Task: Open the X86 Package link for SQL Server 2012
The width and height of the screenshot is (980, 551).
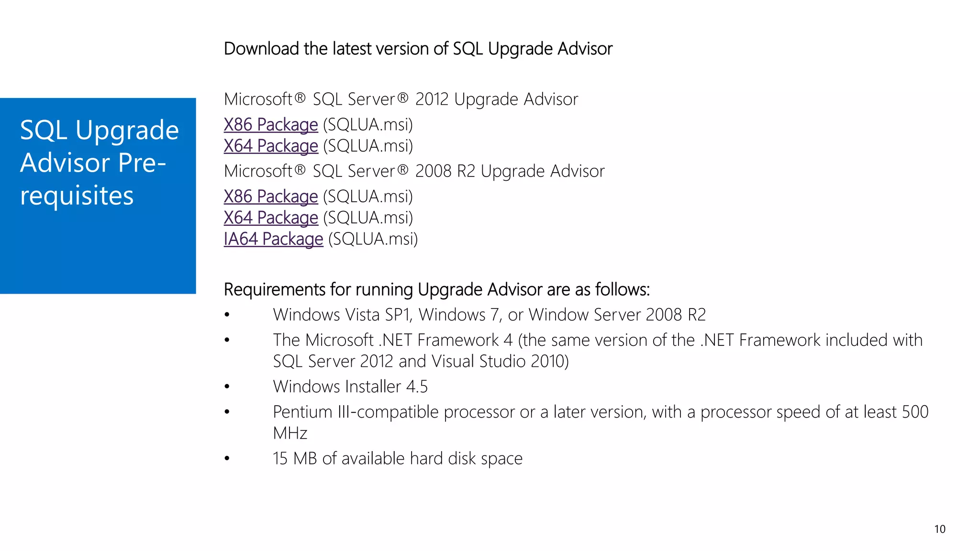Action: click(271, 125)
